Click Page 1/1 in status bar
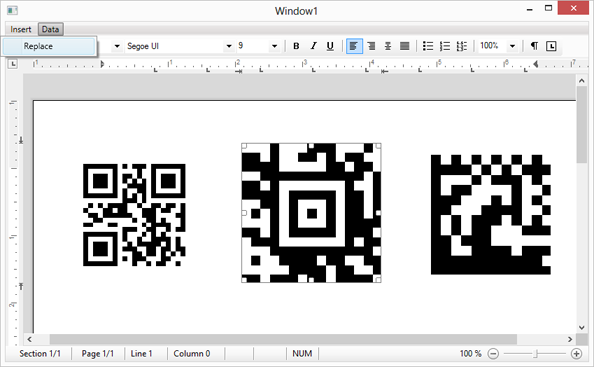This screenshot has width=594, height=367. [98, 354]
